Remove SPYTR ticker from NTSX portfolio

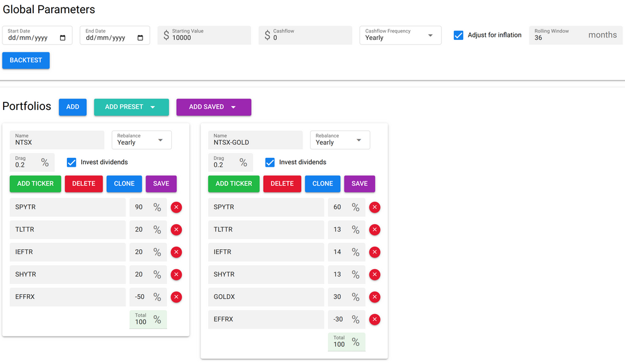[x=176, y=207]
